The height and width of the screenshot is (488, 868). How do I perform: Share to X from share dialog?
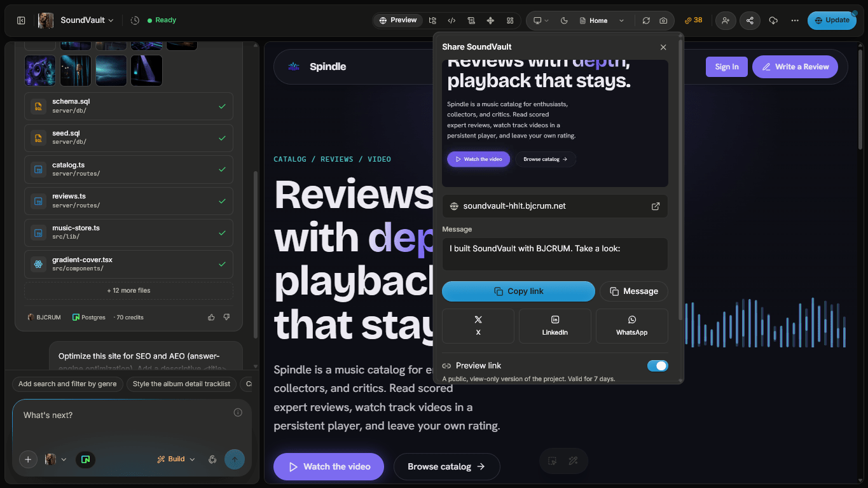[x=478, y=326]
